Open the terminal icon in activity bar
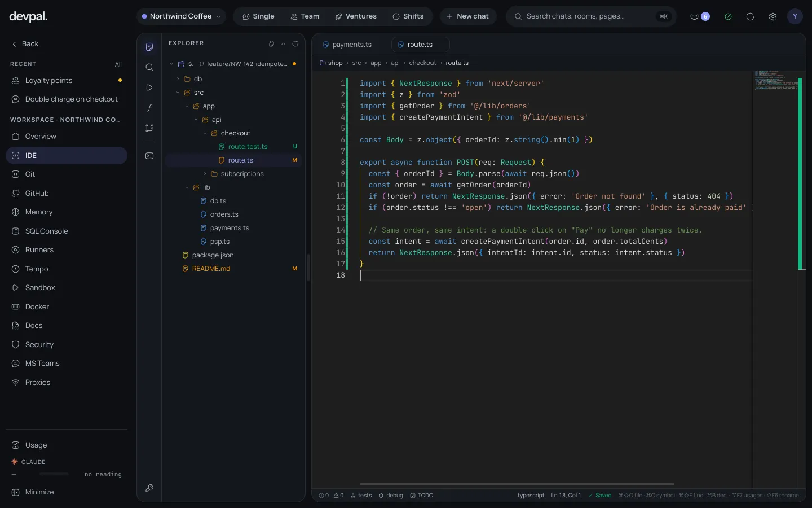The height and width of the screenshot is (508, 812). (149, 156)
